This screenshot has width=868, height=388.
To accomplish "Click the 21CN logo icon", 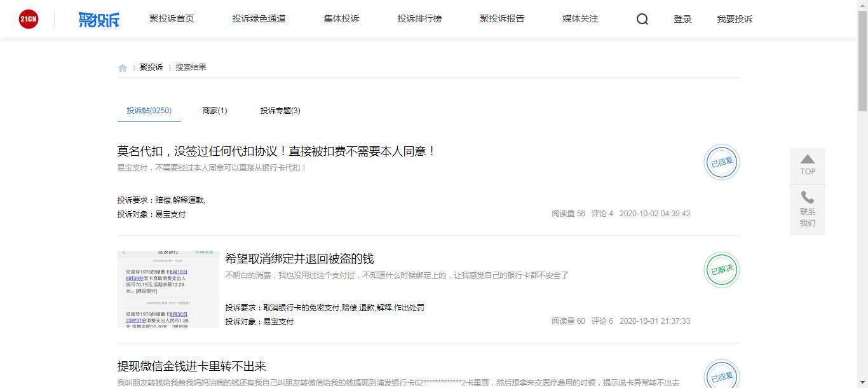I will point(28,18).
